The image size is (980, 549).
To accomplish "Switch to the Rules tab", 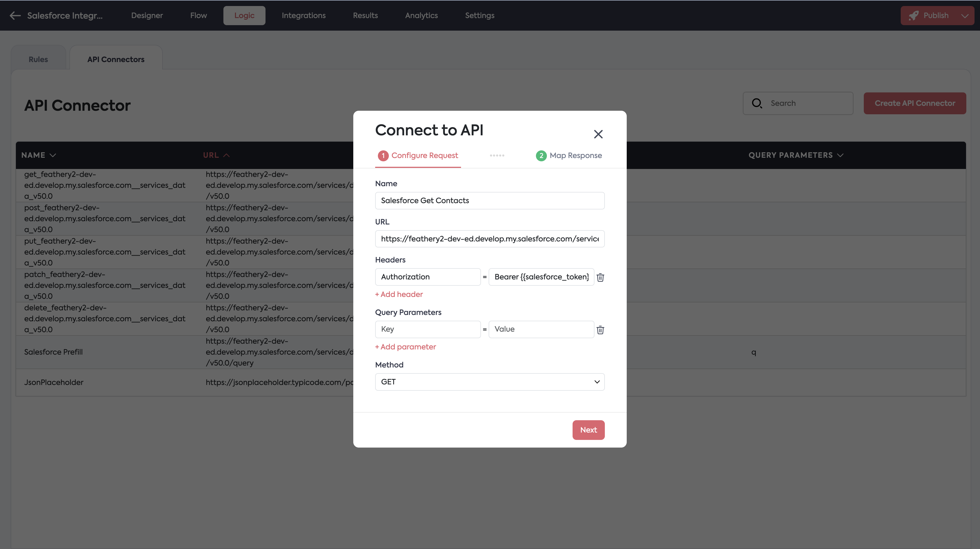I will click(x=38, y=59).
